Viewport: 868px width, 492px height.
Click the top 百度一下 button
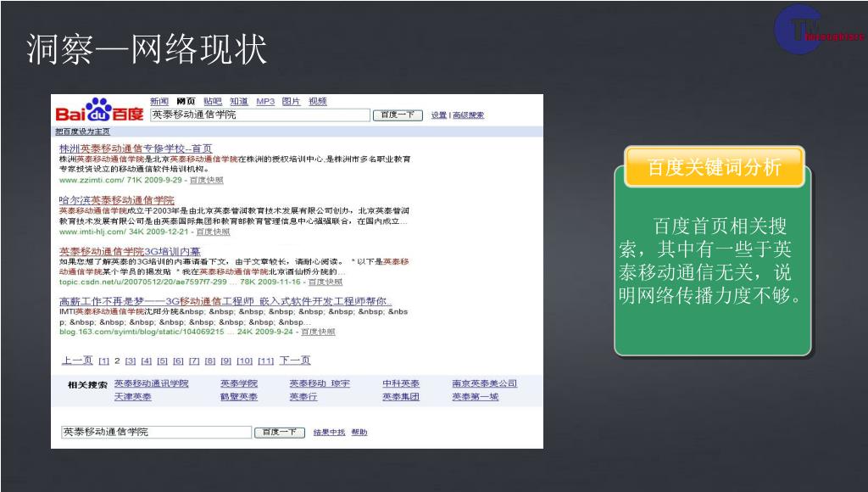(398, 115)
